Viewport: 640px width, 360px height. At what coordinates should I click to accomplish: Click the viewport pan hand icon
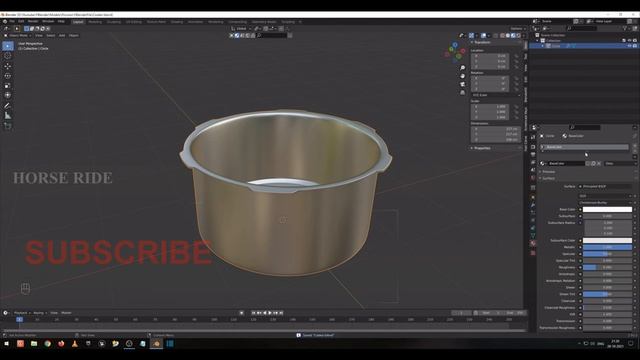(462, 76)
